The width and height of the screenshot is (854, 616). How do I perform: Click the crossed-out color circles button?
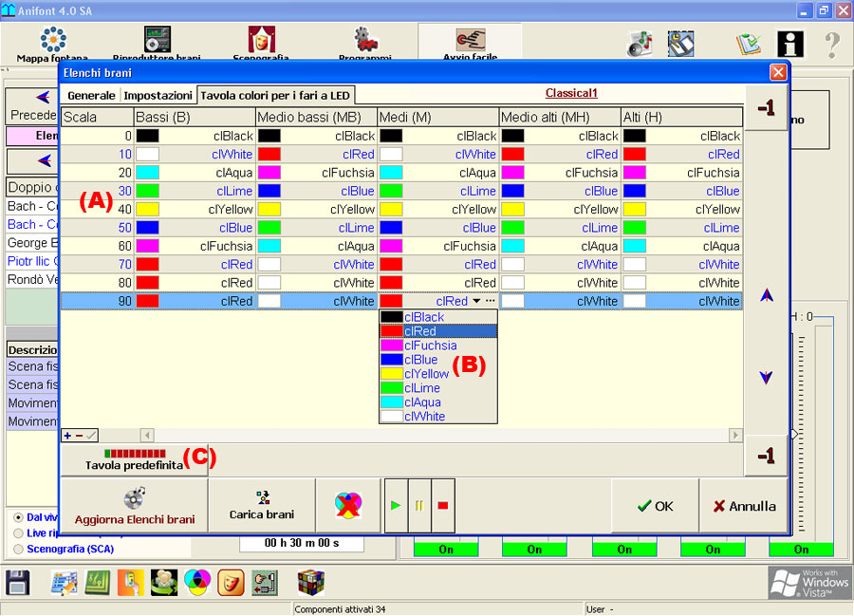pyautogui.click(x=348, y=506)
